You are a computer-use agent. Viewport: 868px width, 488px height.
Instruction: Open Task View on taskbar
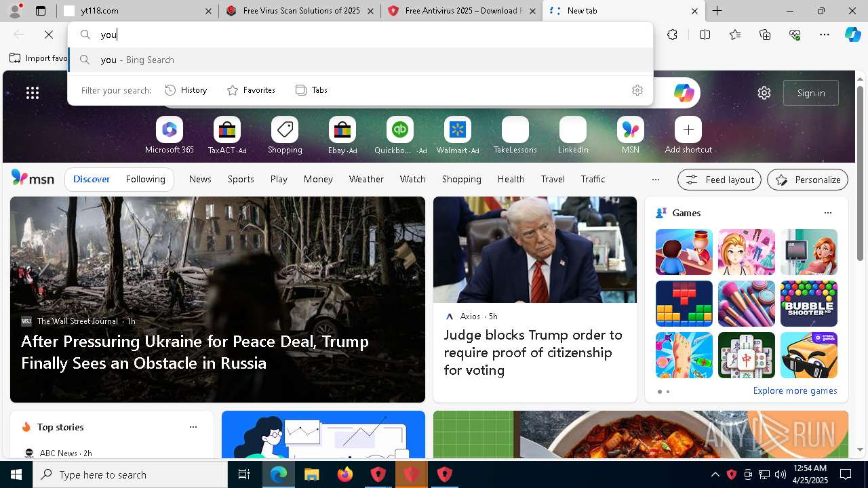coord(244,474)
